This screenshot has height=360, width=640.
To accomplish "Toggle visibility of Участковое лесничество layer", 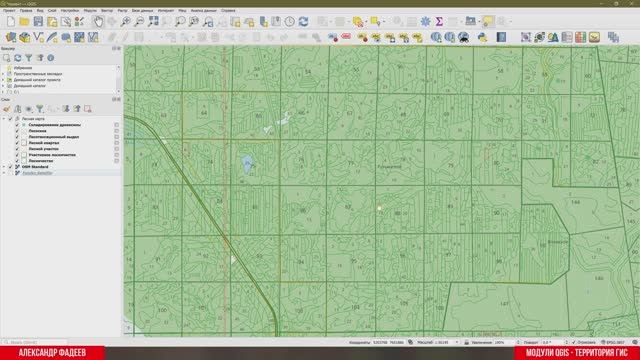I will coord(17,155).
